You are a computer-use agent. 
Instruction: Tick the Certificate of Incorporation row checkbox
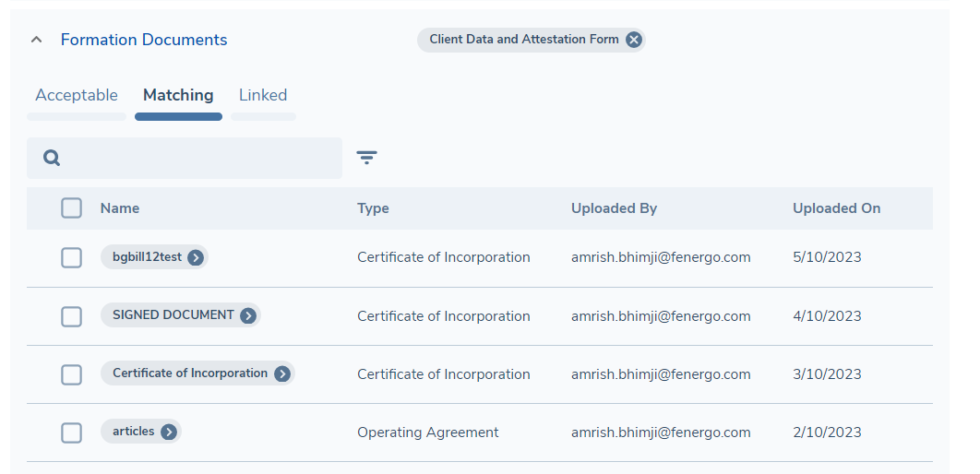[x=72, y=374]
